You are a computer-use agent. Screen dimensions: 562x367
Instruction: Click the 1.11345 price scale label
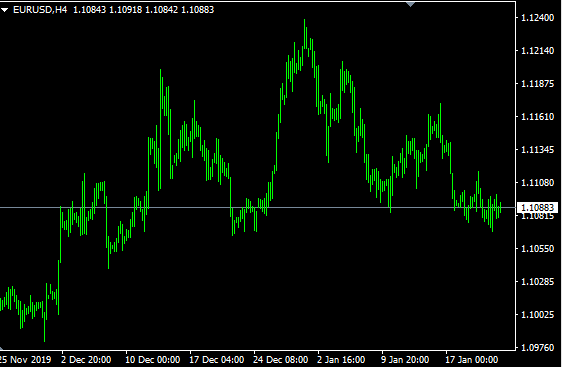pos(537,149)
